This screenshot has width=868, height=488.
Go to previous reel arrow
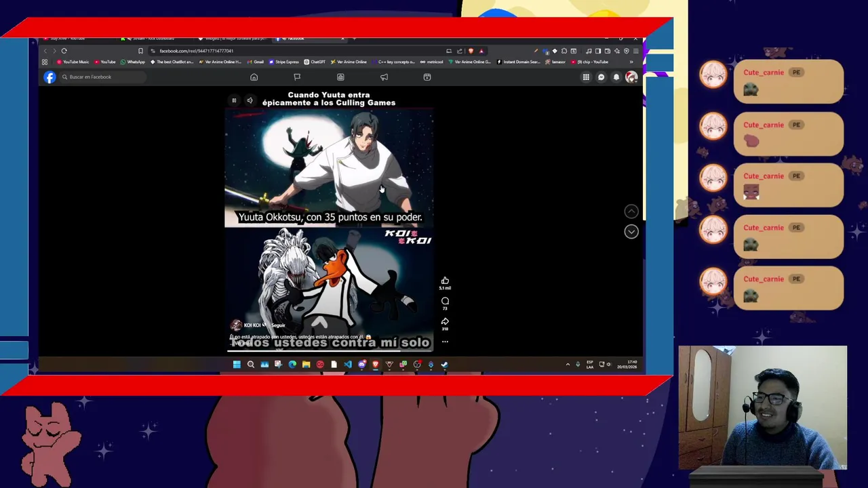pos(631,211)
